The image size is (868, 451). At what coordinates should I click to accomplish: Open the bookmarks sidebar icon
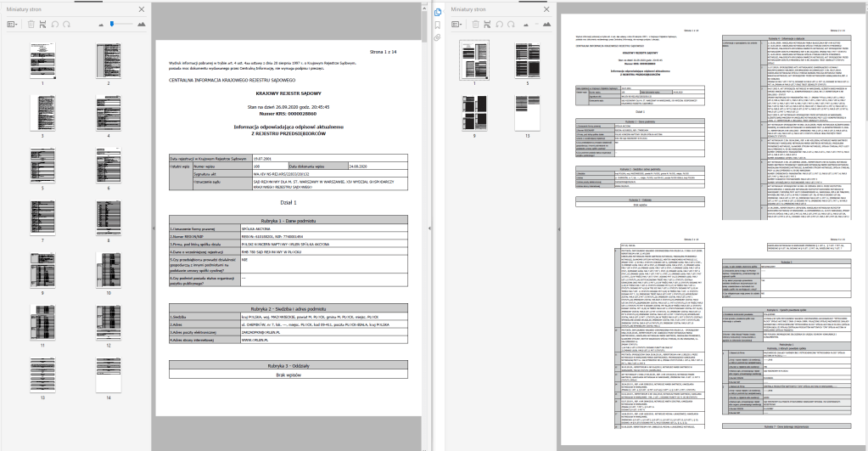[x=437, y=25]
